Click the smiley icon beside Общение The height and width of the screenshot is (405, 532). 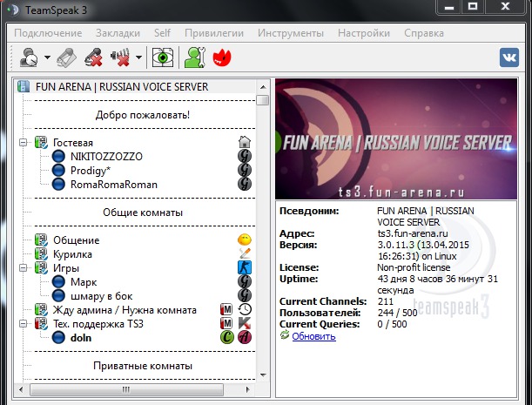pos(246,240)
